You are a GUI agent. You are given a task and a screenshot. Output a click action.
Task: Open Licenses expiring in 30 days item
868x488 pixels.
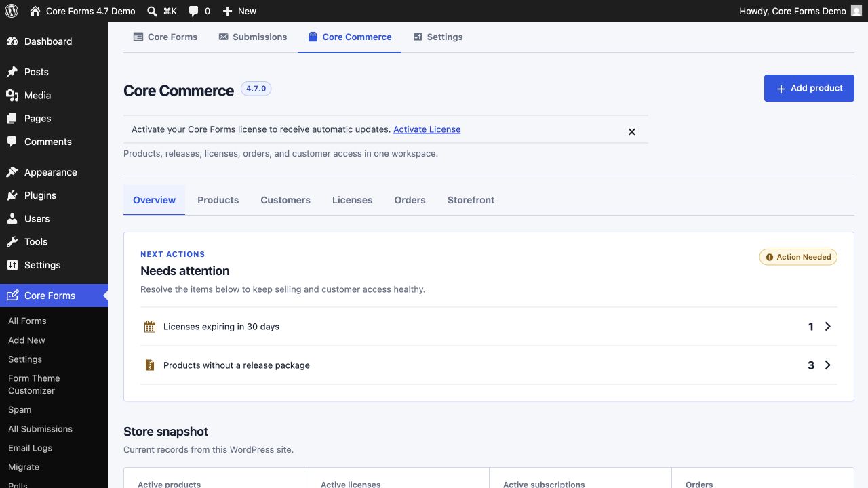(x=488, y=327)
